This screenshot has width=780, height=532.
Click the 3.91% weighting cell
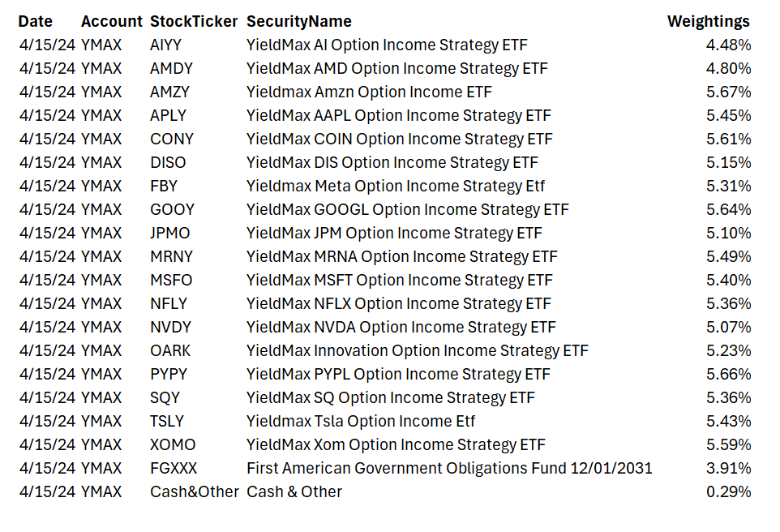[x=728, y=469]
